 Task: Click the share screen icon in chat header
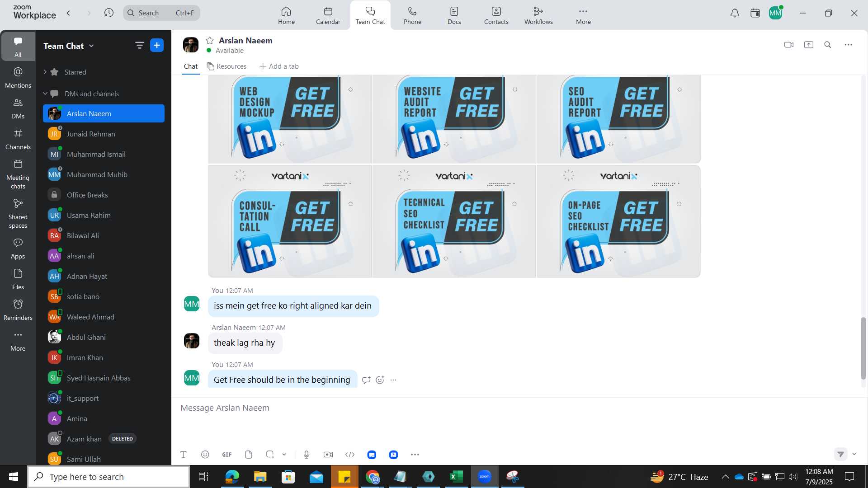tap(809, 45)
